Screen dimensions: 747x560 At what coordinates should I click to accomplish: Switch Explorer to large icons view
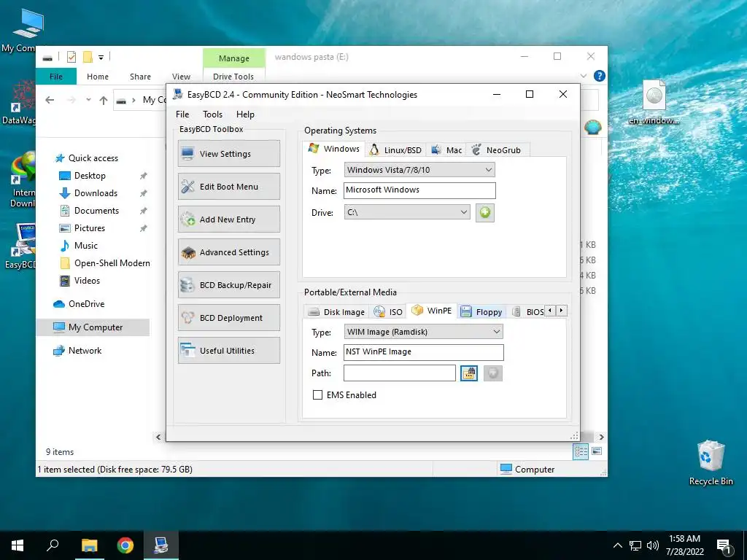597,451
